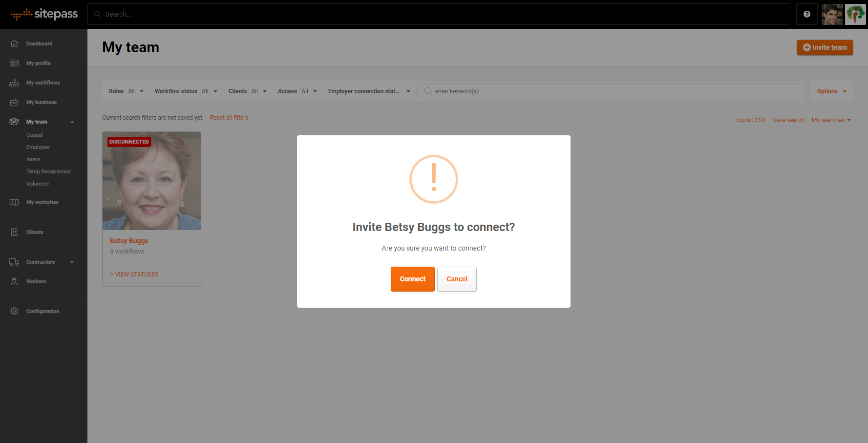
Task: Click the Contractors truck icon
Action: 14,262
